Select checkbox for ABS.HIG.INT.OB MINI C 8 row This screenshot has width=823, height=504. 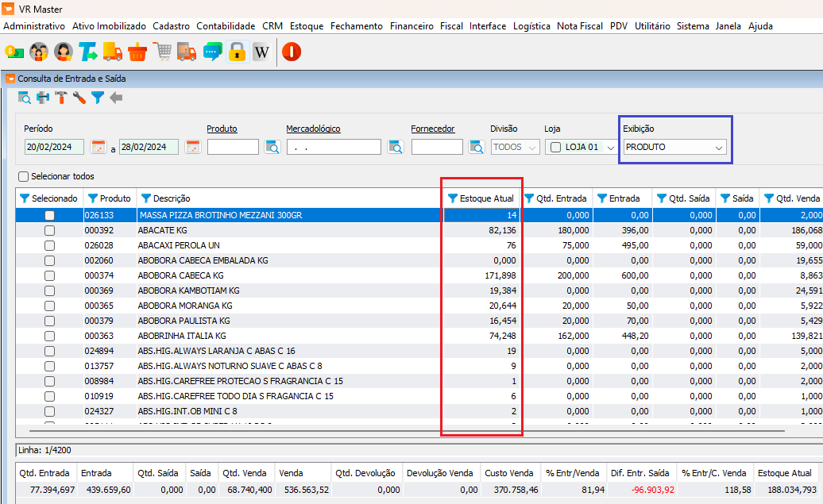coord(49,411)
